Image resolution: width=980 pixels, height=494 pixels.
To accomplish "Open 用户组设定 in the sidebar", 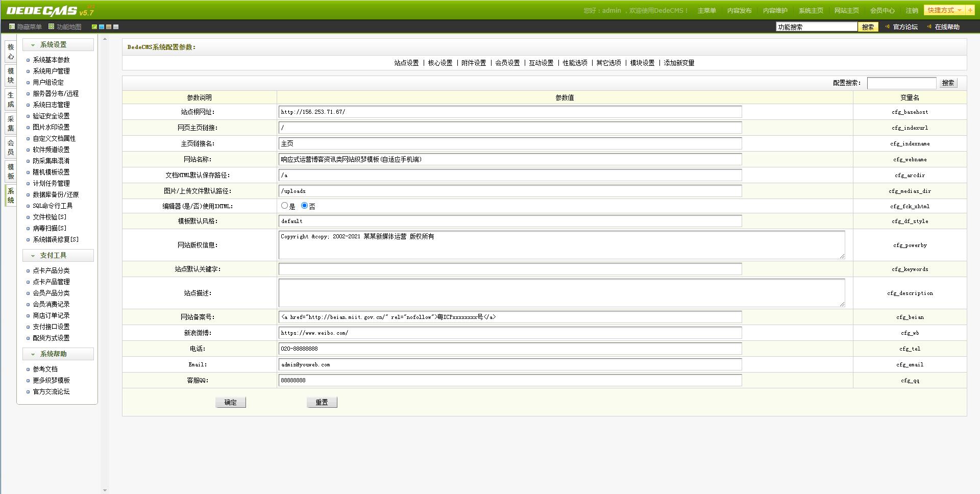I will click(x=48, y=82).
